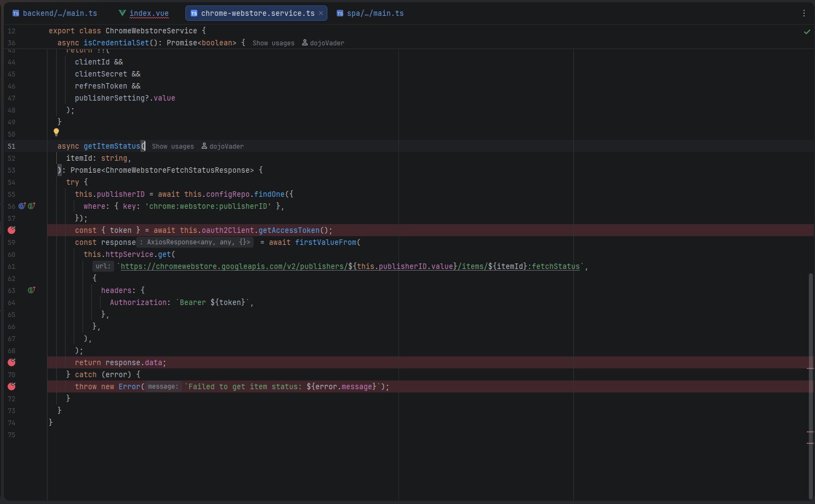The image size is (815, 504).
Task: Click the author icon beside getItemStatus
Action: tap(204, 146)
